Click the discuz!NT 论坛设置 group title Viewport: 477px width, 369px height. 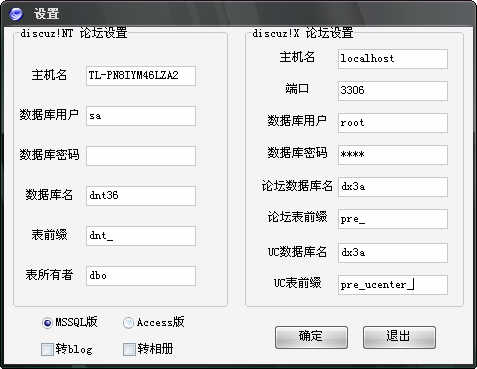74,33
